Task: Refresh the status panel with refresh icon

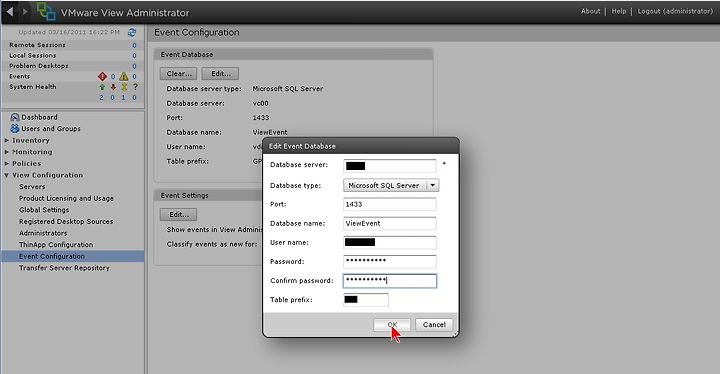Action: [x=132, y=32]
